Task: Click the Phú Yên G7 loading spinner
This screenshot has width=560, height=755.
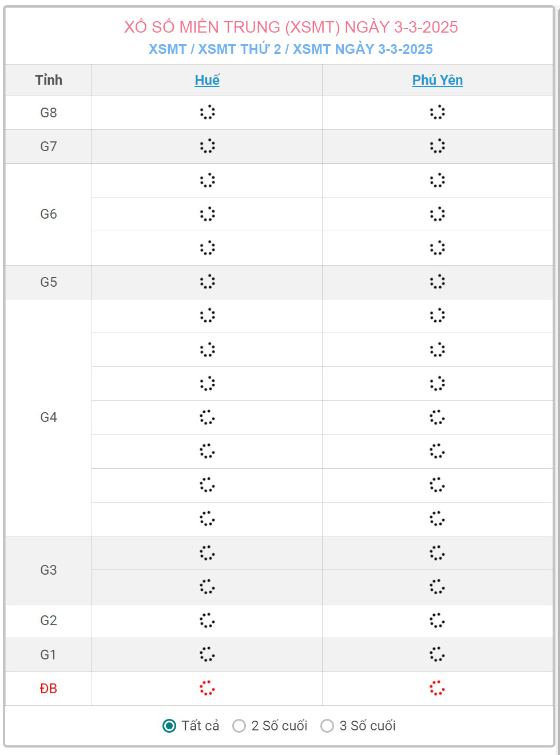Action: [437, 146]
